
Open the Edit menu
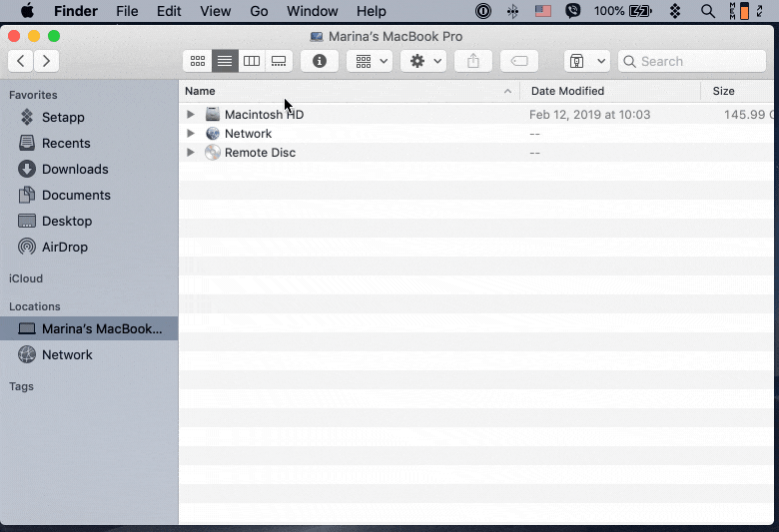pyautogui.click(x=169, y=11)
